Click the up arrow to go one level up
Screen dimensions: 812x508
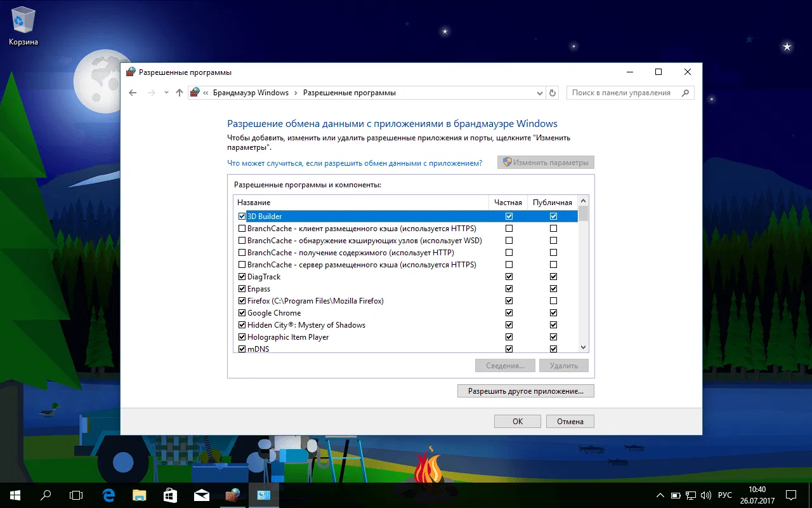pyautogui.click(x=180, y=93)
